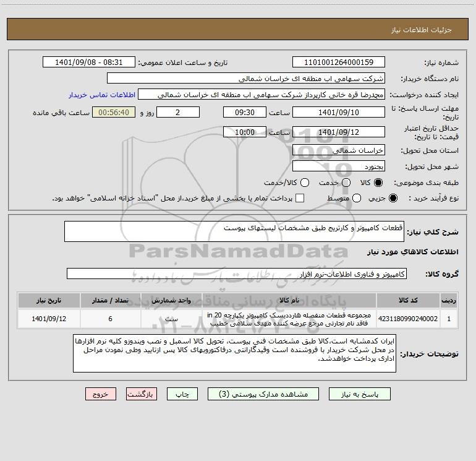476x461 pixels.
Task: Click the response deadline time 09:30 field
Action: coord(245,112)
